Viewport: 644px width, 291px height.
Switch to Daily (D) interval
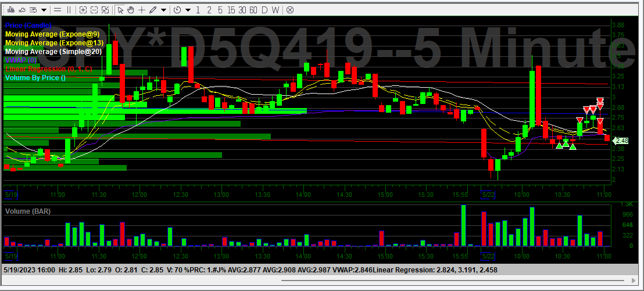264,10
